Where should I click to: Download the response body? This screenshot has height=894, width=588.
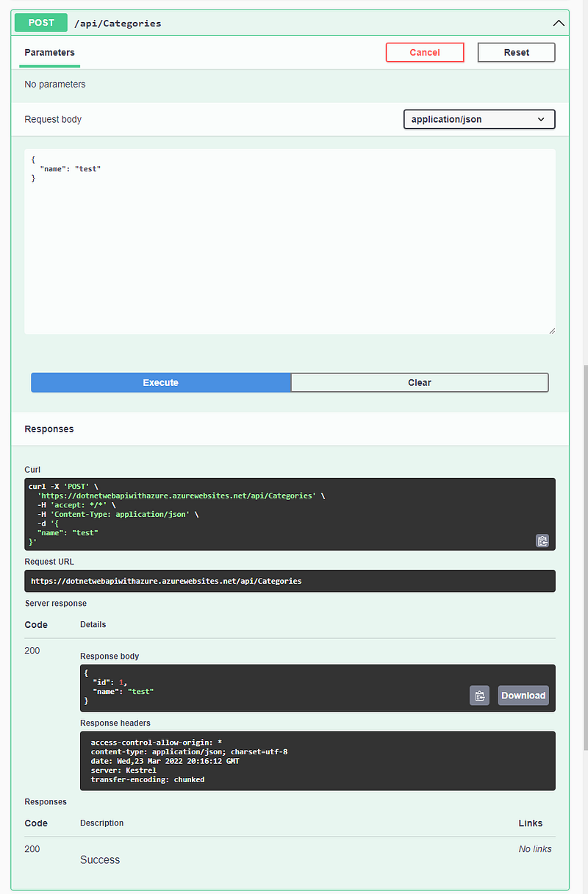click(x=523, y=695)
